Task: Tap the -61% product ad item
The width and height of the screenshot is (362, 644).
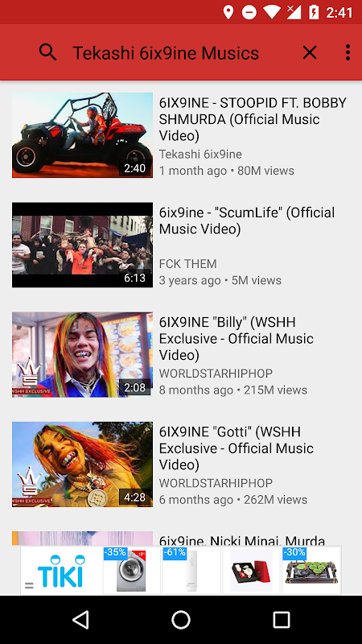Action: (x=191, y=571)
